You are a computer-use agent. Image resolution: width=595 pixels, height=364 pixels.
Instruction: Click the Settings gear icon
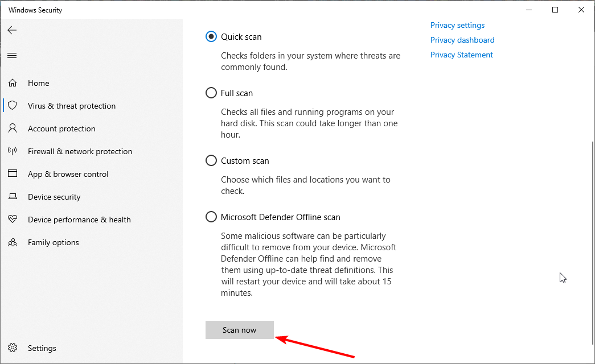point(13,348)
